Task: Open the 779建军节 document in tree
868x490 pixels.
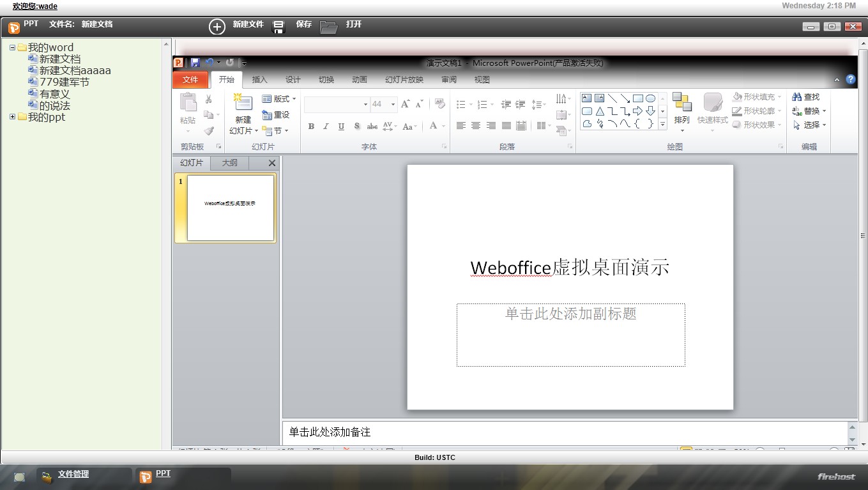Action: click(x=65, y=82)
